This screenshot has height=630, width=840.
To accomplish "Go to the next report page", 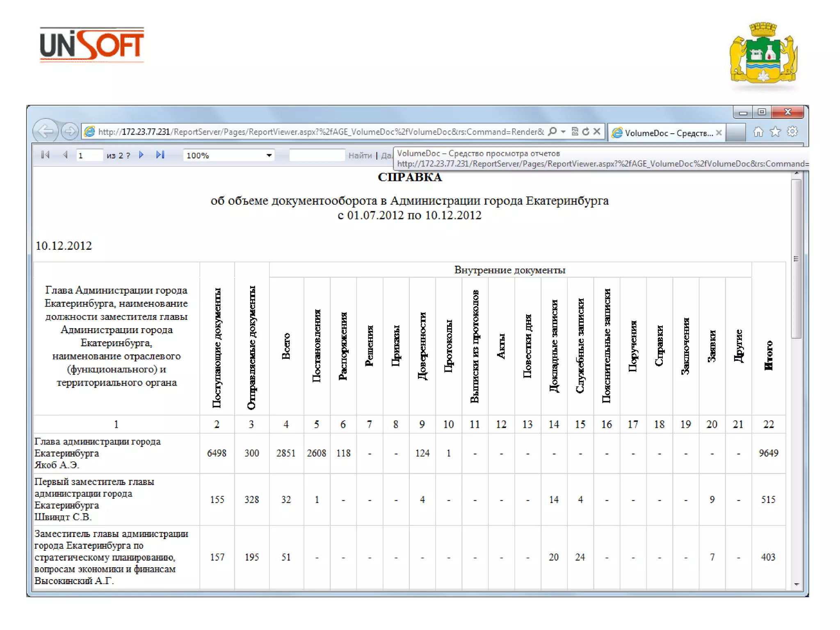I will (142, 155).
